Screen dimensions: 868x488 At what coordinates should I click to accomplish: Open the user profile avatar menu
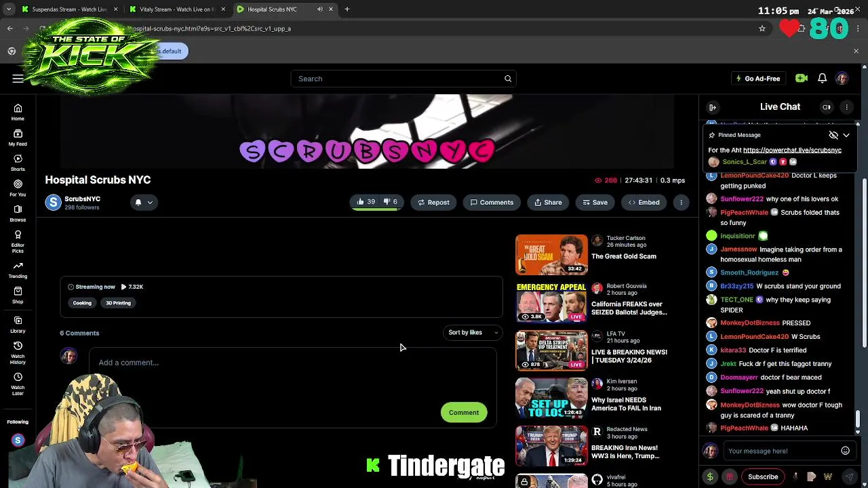[x=842, y=79]
